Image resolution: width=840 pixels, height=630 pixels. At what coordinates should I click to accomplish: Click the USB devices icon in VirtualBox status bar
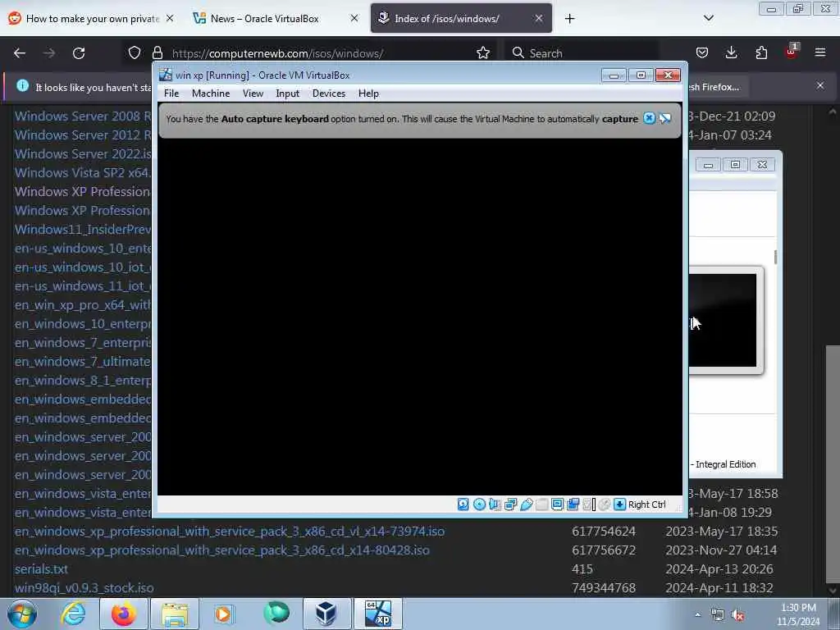pos(526,504)
